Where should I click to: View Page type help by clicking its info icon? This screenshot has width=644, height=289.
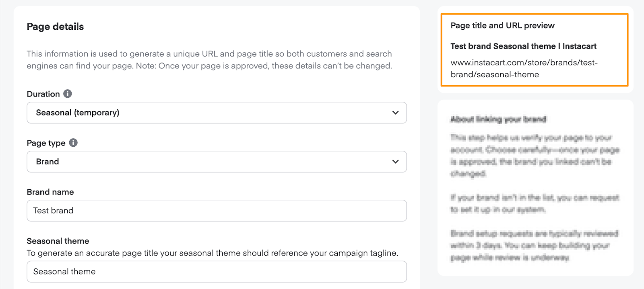74,142
